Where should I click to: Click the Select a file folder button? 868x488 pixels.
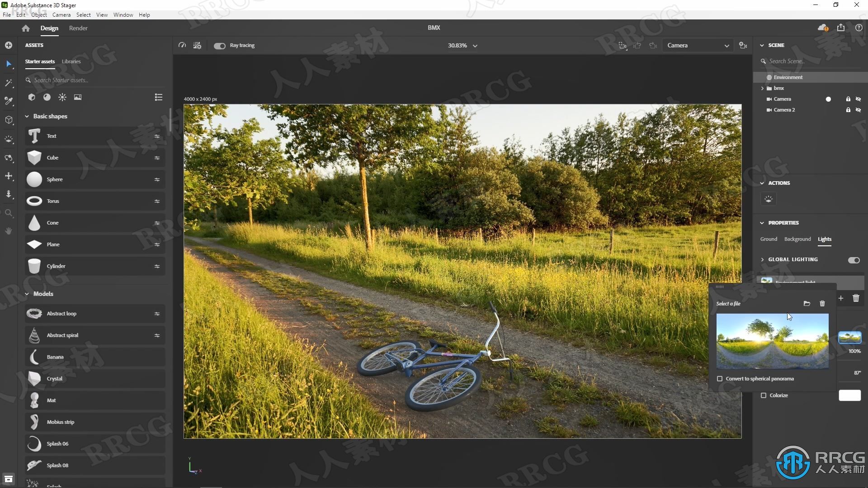(x=807, y=303)
